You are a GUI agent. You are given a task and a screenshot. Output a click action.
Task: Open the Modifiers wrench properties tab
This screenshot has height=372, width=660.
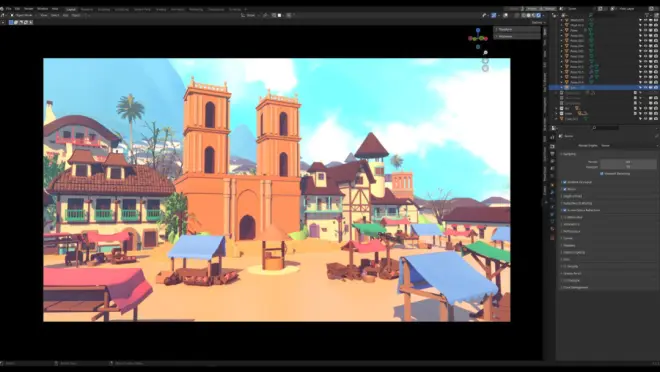point(552,191)
